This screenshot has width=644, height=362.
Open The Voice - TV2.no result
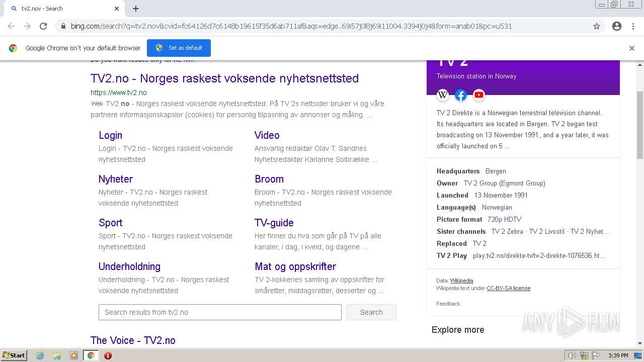[x=133, y=340]
